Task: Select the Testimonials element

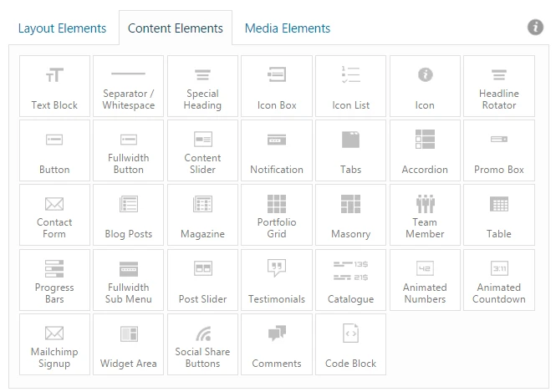Action: tap(277, 280)
